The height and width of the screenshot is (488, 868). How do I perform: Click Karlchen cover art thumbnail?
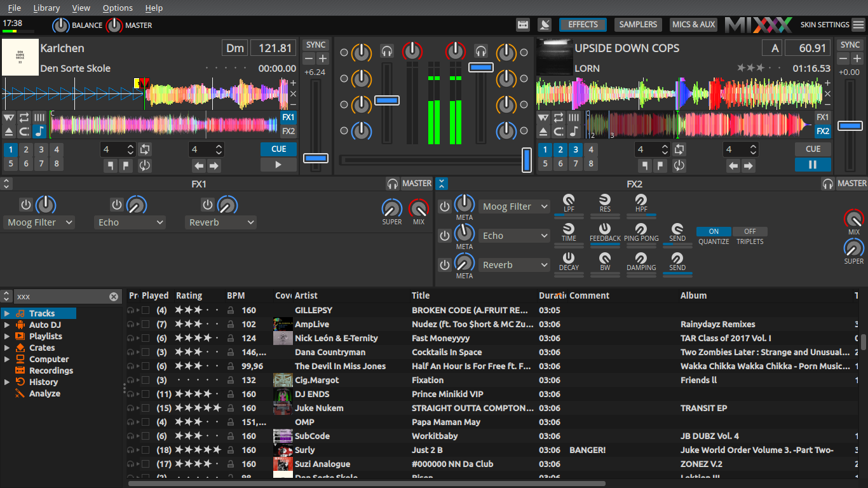pyautogui.click(x=20, y=57)
